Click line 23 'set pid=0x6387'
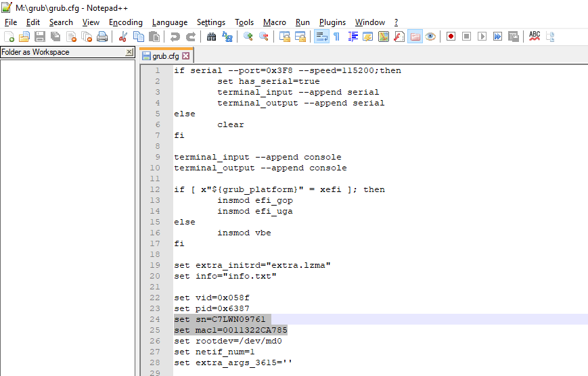 point(212,308)
